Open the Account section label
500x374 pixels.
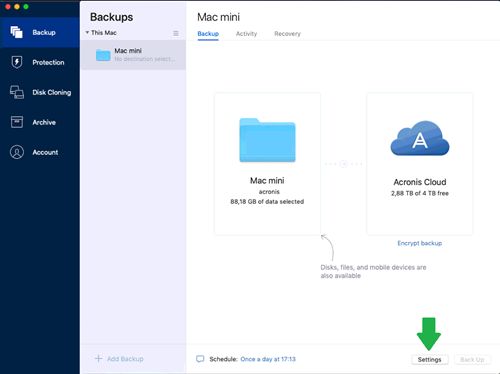tap(45, 152)
